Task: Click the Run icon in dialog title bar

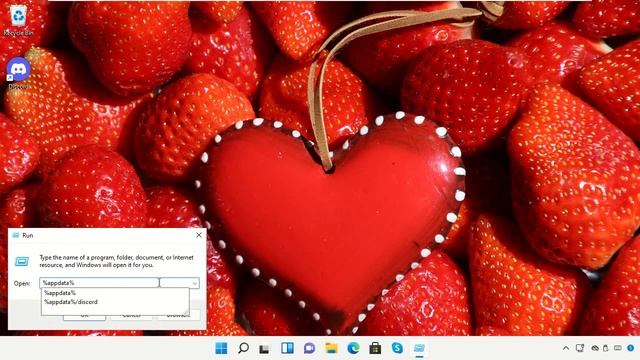Action: coord(16,235)
